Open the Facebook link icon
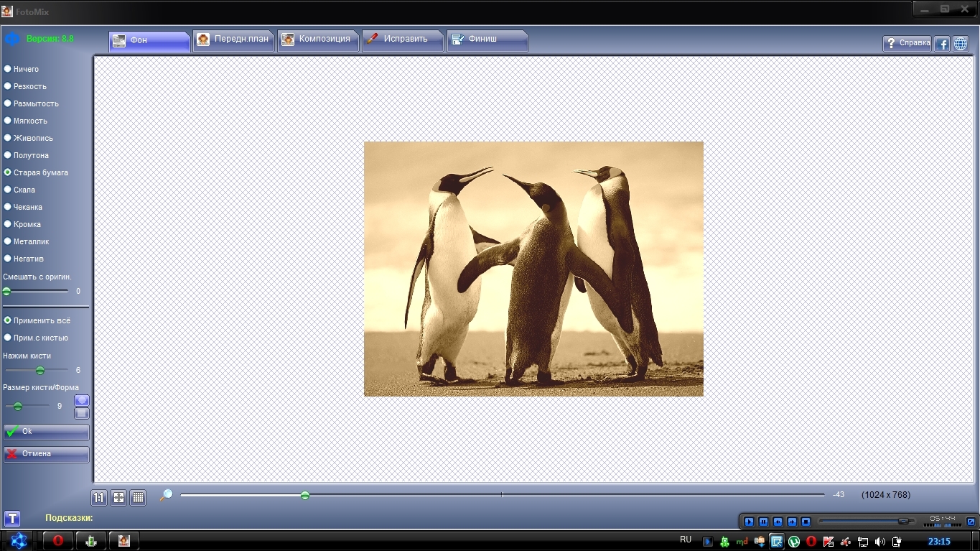980x551 pixels. (x=941, y=43)
